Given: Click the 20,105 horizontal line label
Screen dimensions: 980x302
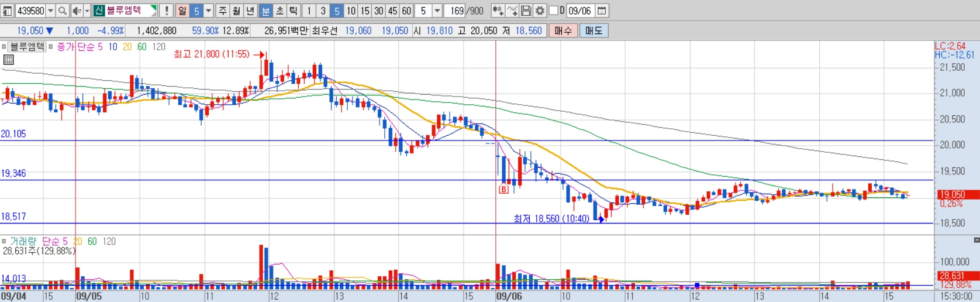Looking at the screenshot, I should (13, 134).
